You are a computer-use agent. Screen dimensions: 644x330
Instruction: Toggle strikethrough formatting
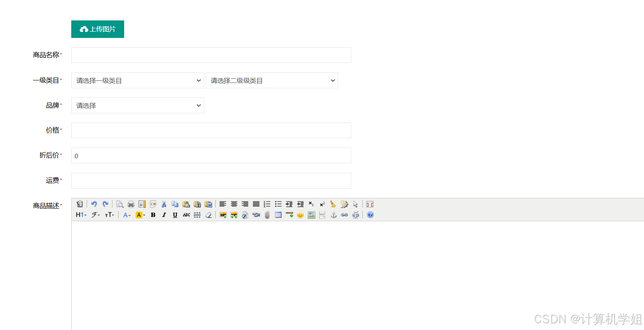coord(186,215)
